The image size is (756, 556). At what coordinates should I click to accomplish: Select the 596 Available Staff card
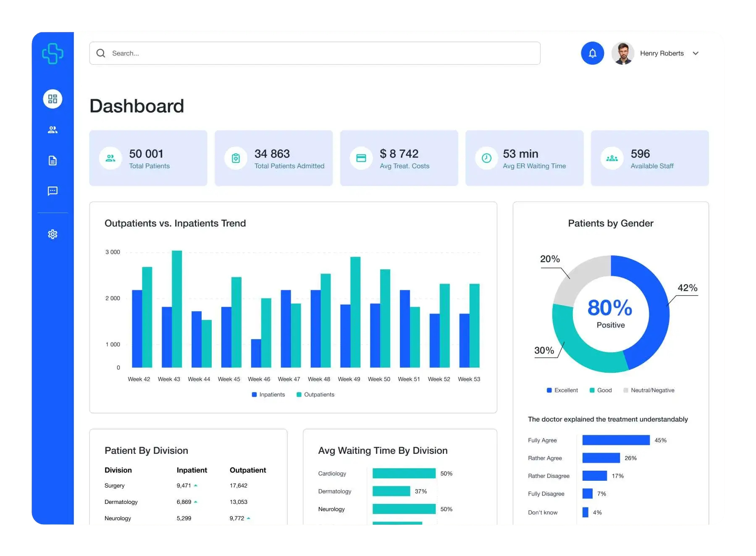click(x=650, y=158)
